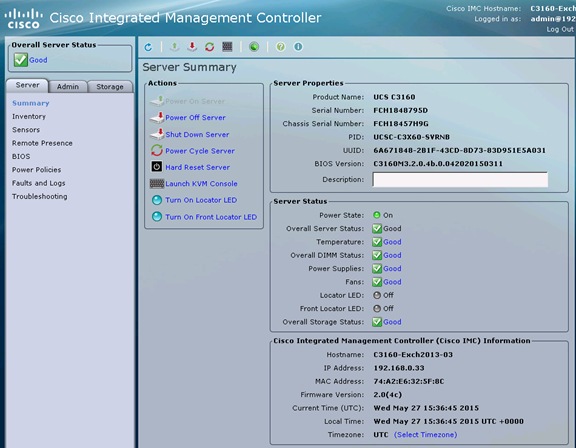
Task: Click the Turn On Locator LED icon
Action: click(157, 200)
